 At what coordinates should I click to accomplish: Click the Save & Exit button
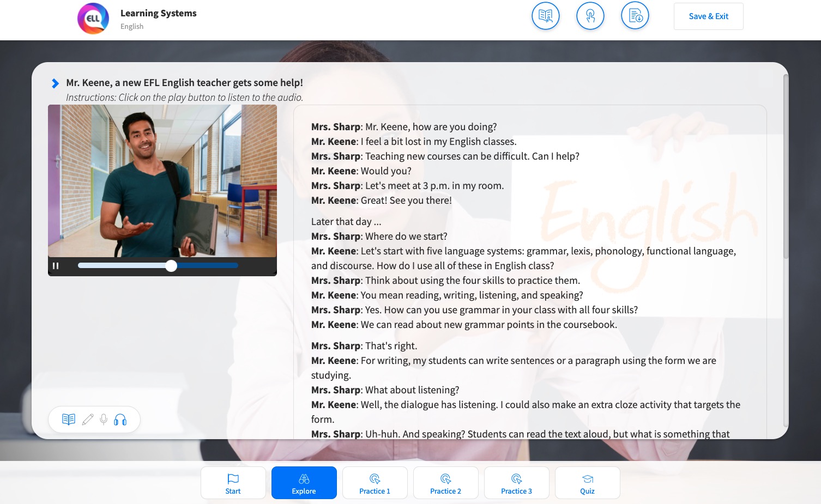click(x=709, y=16)
